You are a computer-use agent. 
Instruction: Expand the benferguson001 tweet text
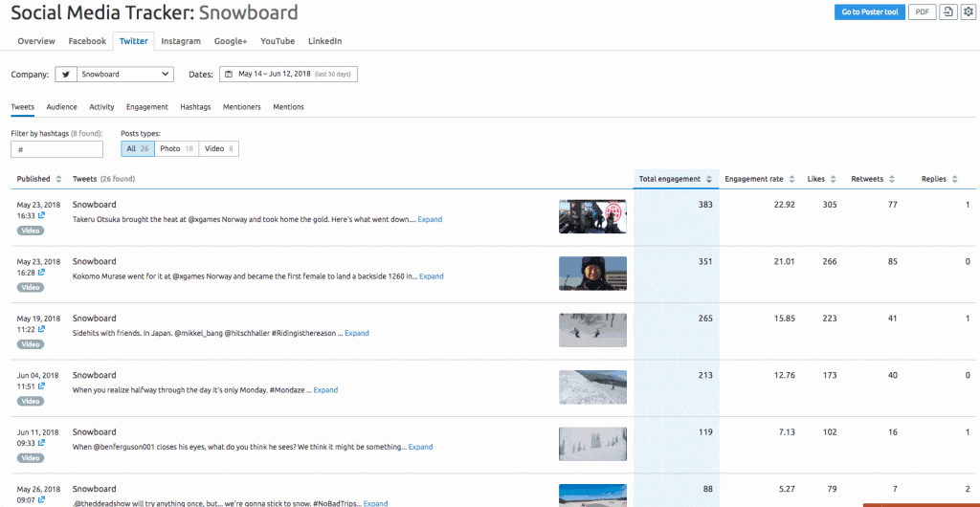click(421, 447)
